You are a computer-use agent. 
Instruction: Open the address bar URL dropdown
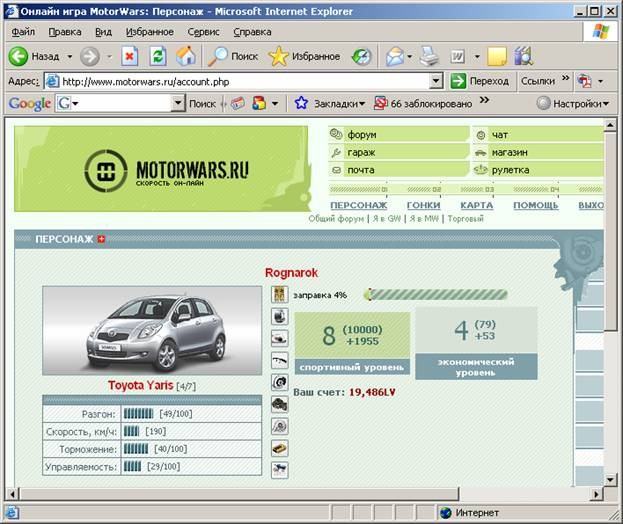tap(436, 81)
